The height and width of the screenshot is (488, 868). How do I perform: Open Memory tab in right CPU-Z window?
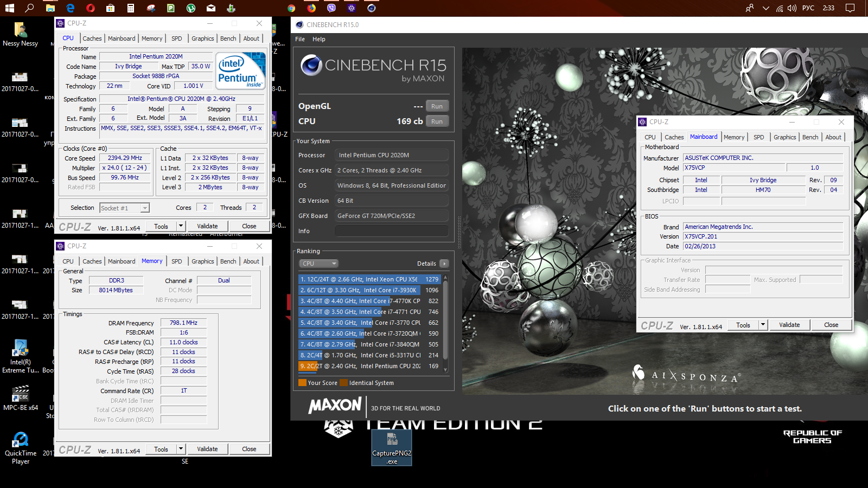[x=734, y=137]
